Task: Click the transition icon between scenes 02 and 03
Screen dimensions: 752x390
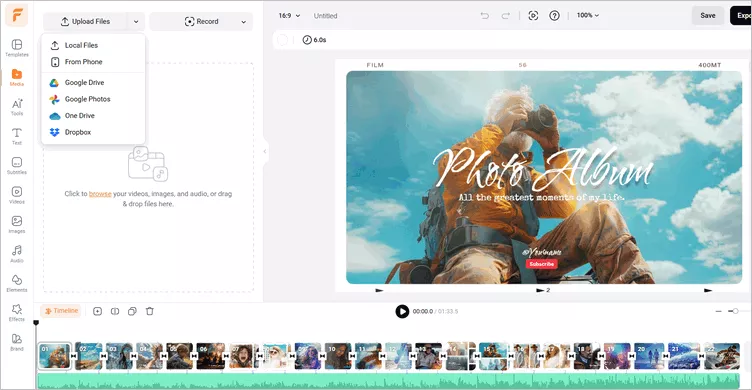Action: point(104,356)
